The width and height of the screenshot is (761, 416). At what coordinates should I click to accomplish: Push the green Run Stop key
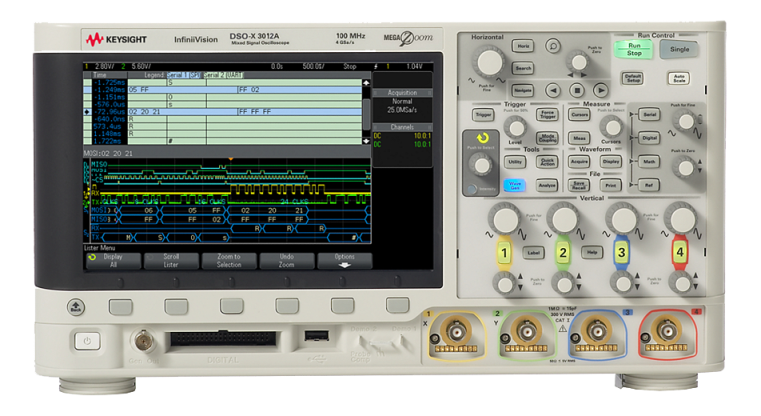click(x=633, y=50)
